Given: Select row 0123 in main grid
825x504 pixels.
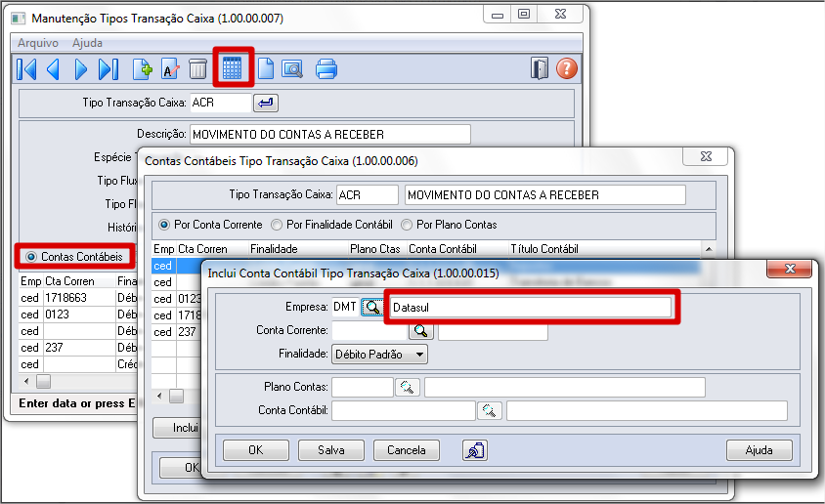Looking at the screenshot, I should [x=77, y=315].
